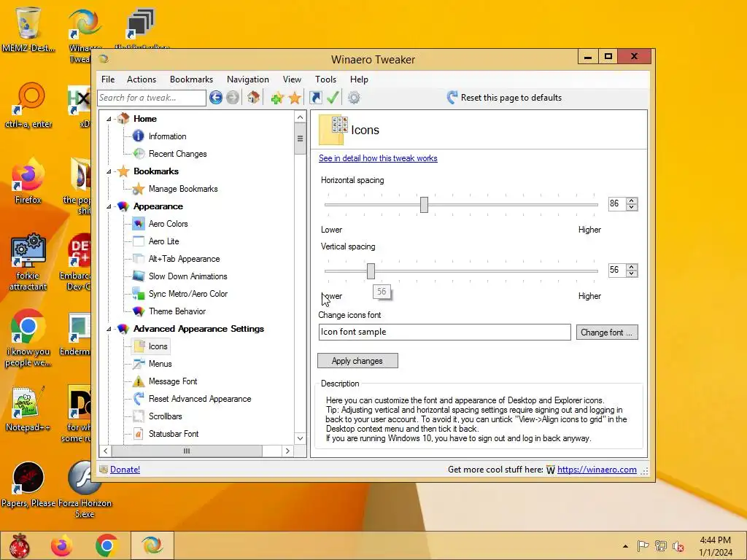The image size is (747, 560).
Task: Click the Scrollbars tree icon
Action: [x=139, y=416]
